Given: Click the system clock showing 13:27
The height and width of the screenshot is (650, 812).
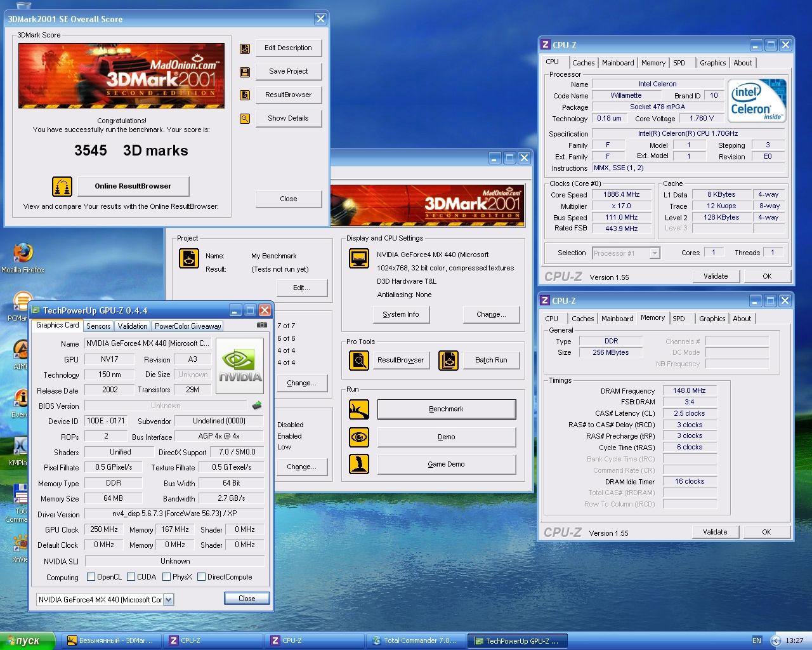Looking at the screenshot, I should point(794,640).
